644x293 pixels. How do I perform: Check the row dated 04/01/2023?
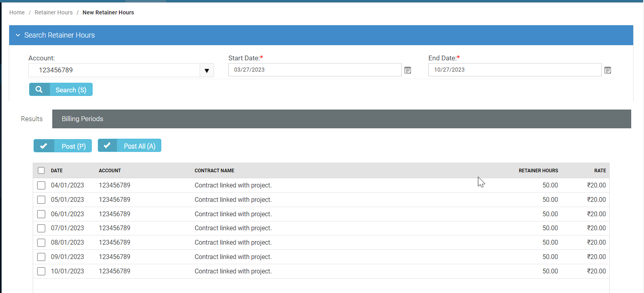41,185
